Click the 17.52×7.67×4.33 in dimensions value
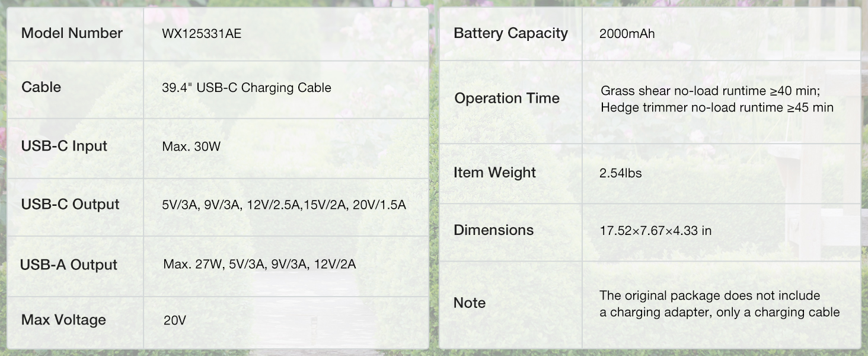The width and height of the screenshot is (868, 356). pos(655,231)
